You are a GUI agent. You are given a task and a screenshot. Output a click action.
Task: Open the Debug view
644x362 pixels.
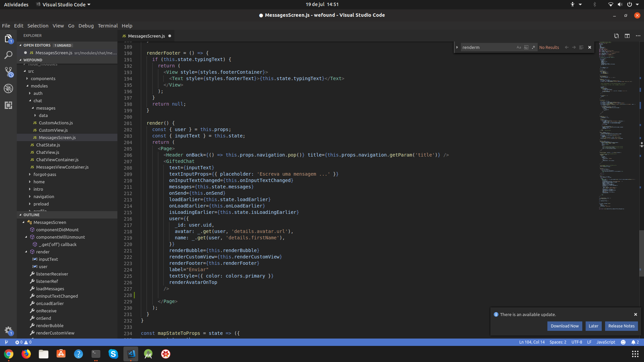tap(8, 88)
